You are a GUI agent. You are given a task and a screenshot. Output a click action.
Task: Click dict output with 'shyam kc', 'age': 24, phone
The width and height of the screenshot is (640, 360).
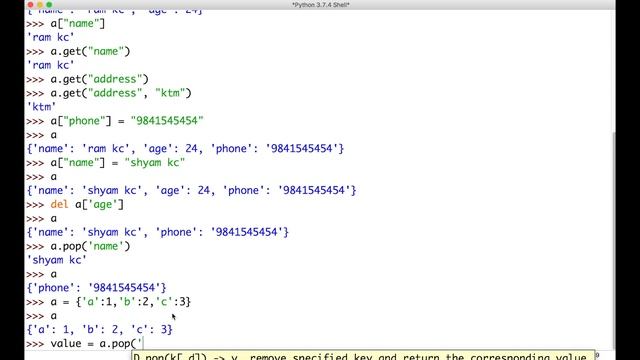pos(191,190)
